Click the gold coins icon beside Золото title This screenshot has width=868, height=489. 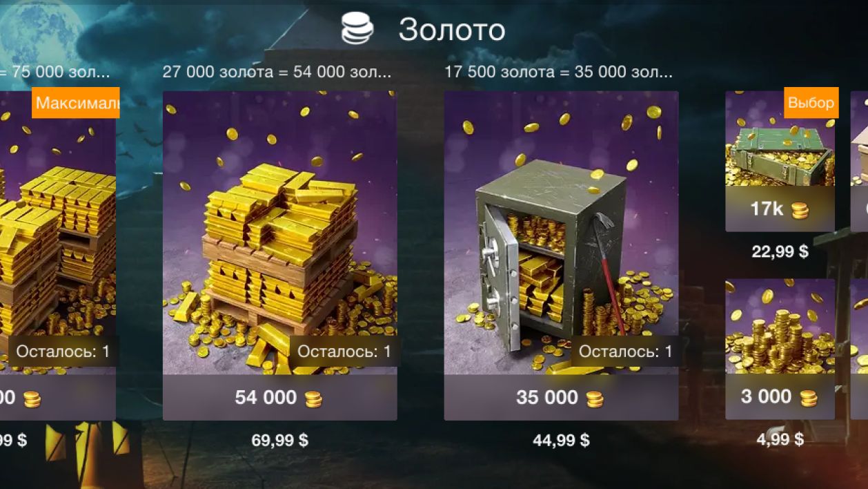pyautogui.click(x=357, y=30)
